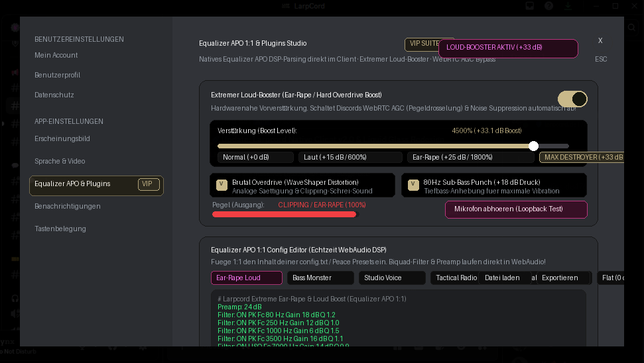Click the Preamp: 24 dB config line

239,307
